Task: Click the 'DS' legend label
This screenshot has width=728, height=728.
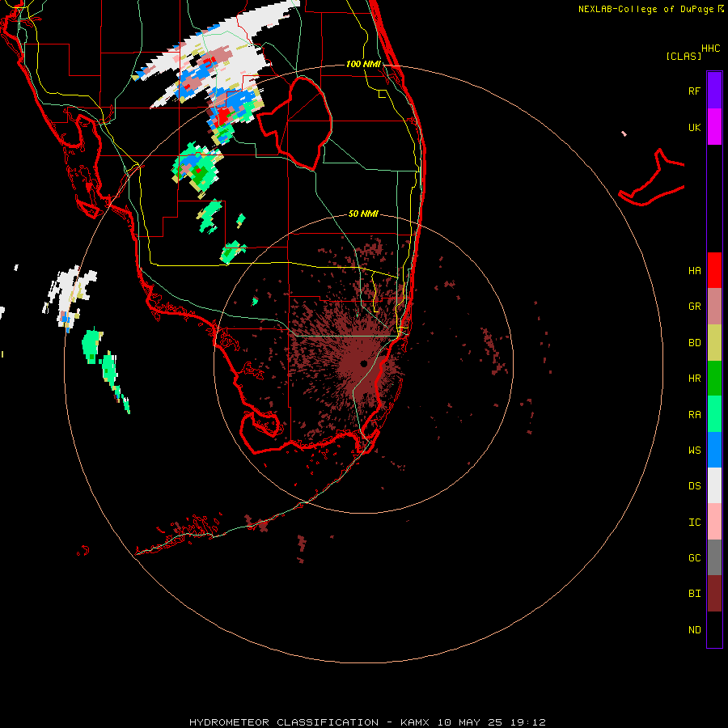Action: [x=694, y=486]
